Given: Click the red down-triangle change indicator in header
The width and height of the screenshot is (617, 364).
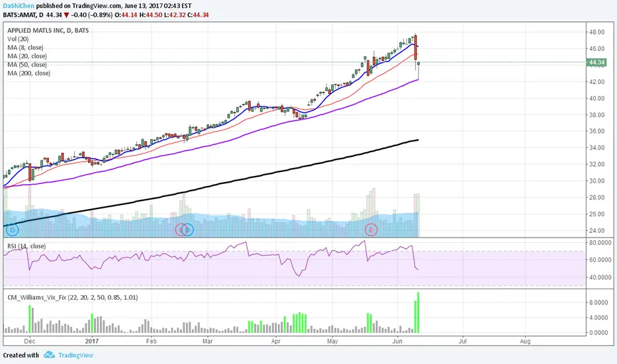Looking at the screenshot, I should pyautogui.click(x=66, y=15).
